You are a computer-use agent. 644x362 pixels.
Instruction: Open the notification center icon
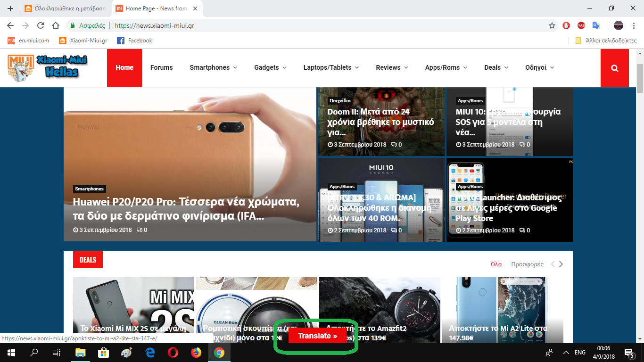tap(629, 352)
